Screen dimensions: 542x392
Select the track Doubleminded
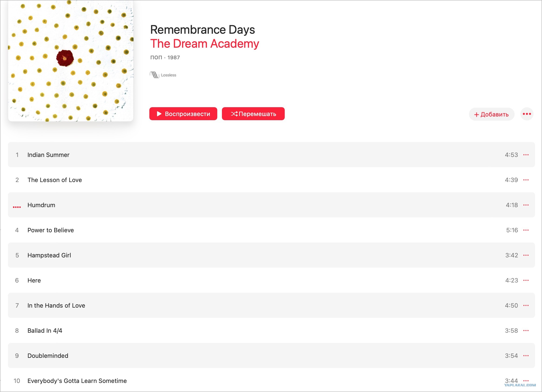point(271,355)
